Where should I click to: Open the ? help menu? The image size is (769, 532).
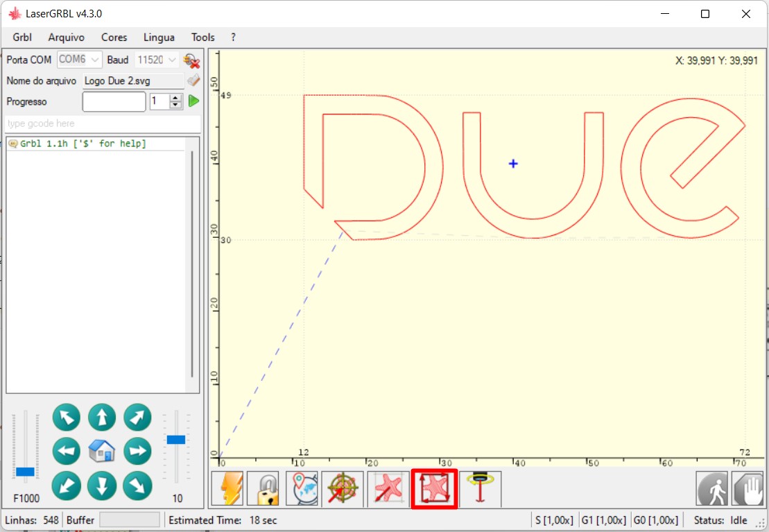(234, 37)
